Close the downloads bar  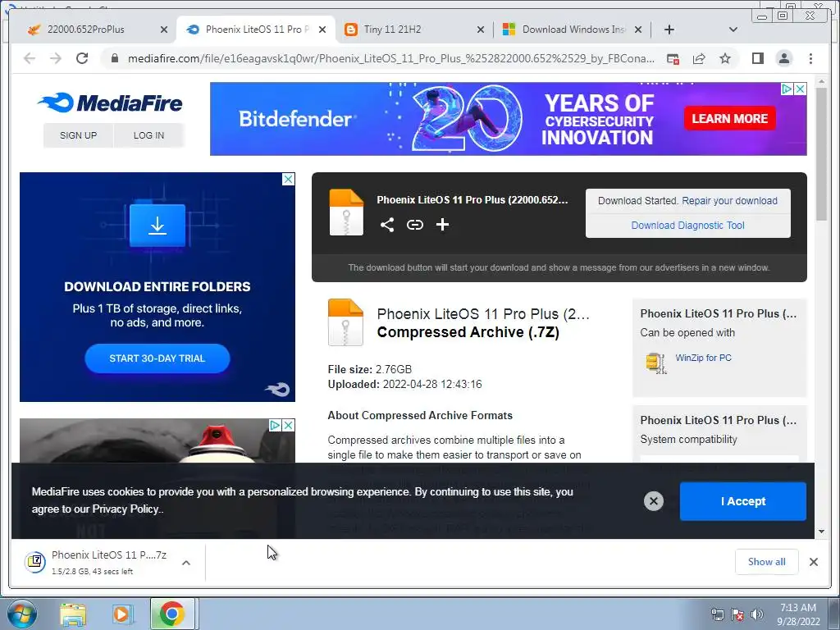point(814,562)
